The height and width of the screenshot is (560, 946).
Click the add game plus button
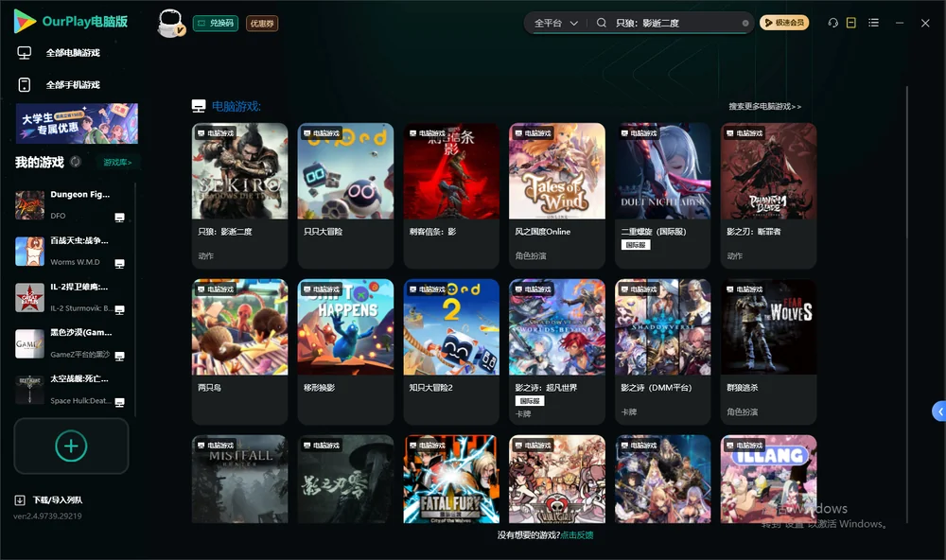coord(71,446)
